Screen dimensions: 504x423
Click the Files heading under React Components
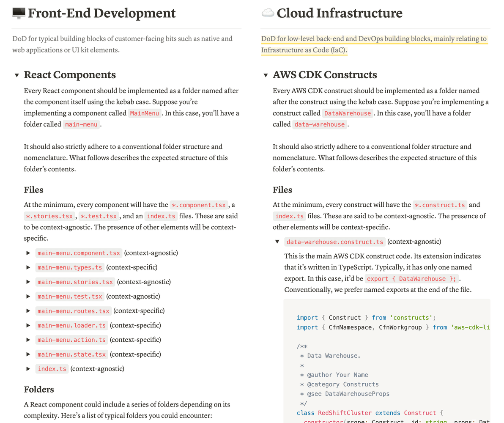(x=33, y=190)
